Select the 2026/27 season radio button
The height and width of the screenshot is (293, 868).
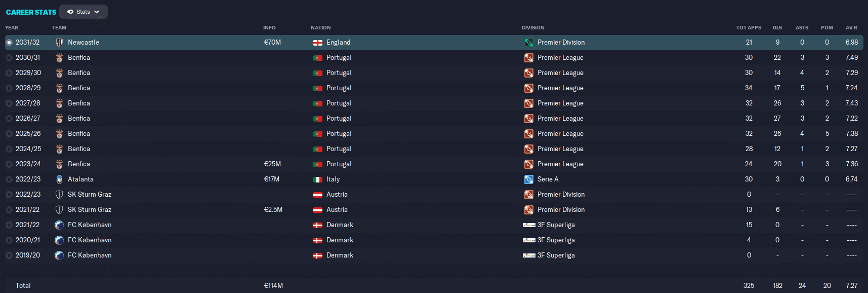[9, 119]
